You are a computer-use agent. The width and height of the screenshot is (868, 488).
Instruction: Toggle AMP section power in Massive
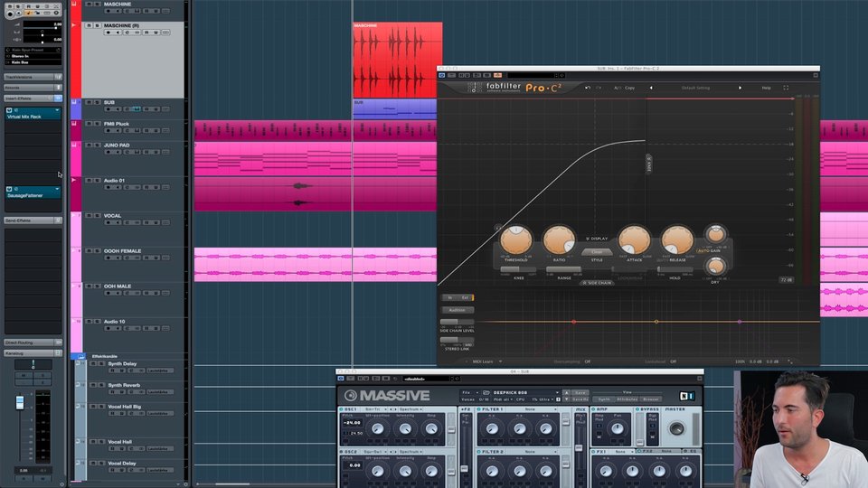(593, 409)
